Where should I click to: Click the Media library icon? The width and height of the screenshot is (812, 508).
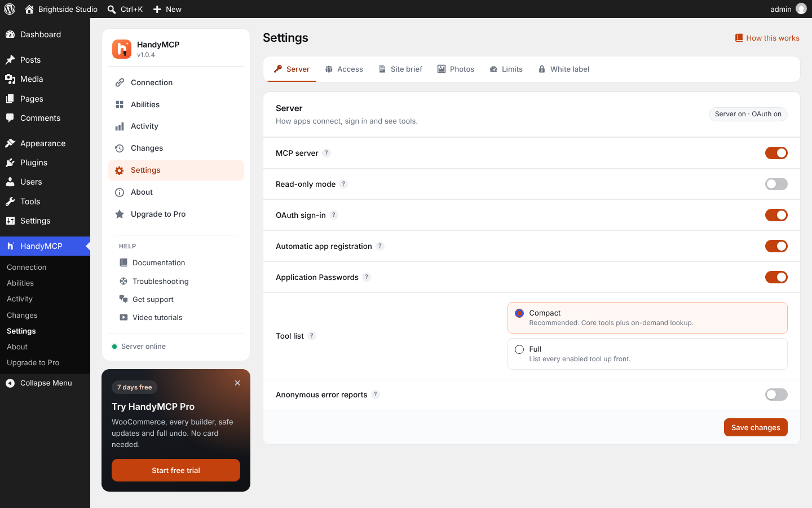point(10,79)
